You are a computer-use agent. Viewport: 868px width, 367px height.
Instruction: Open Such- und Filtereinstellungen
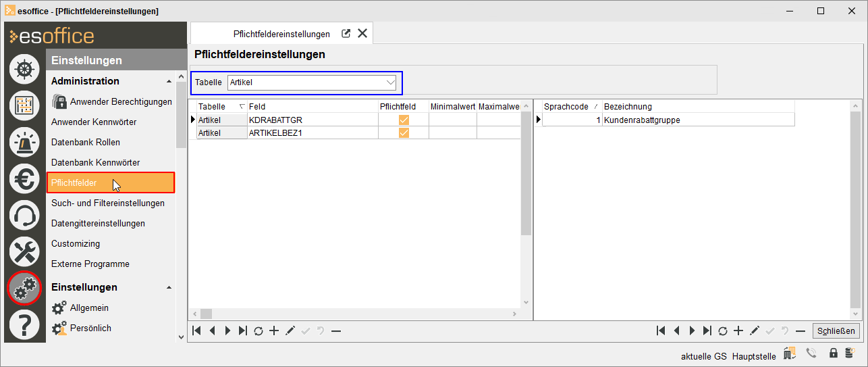click(x=108, y=203)
